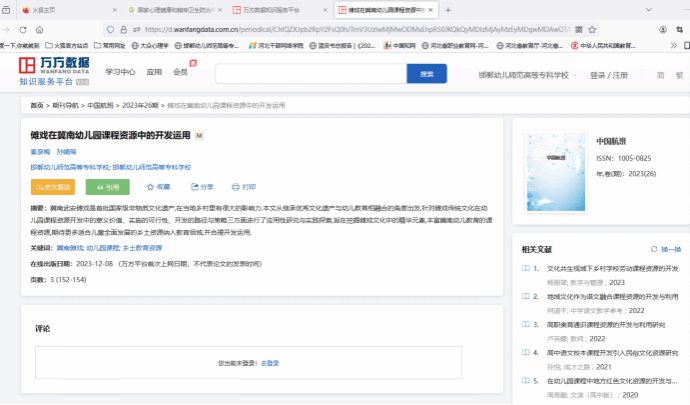Click the green 引用 cite button
This screenshot has width=690, height=405.
(107, 187)
